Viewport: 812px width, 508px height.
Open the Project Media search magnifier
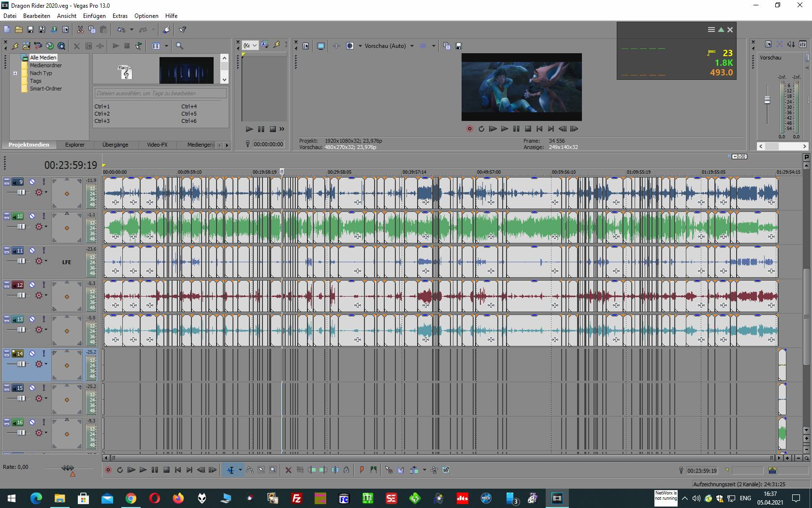click(x=179, y=46)
